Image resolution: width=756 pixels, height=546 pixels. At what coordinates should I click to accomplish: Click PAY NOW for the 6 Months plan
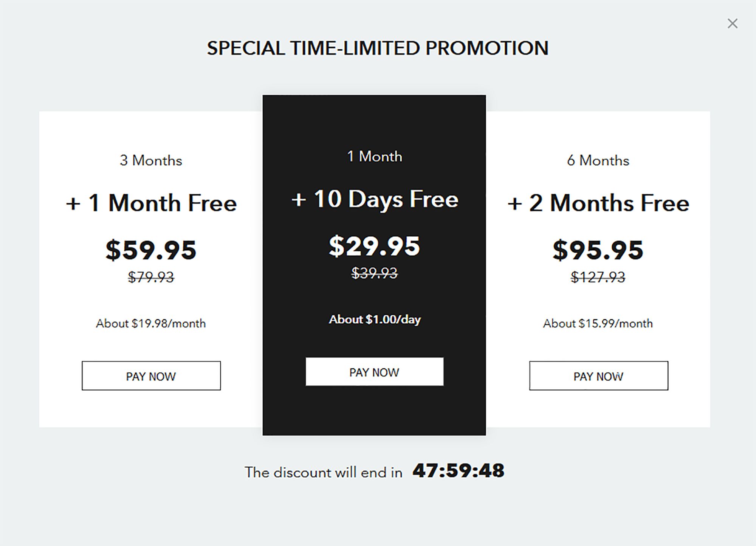pyautogui.click(x=599, y=376)
